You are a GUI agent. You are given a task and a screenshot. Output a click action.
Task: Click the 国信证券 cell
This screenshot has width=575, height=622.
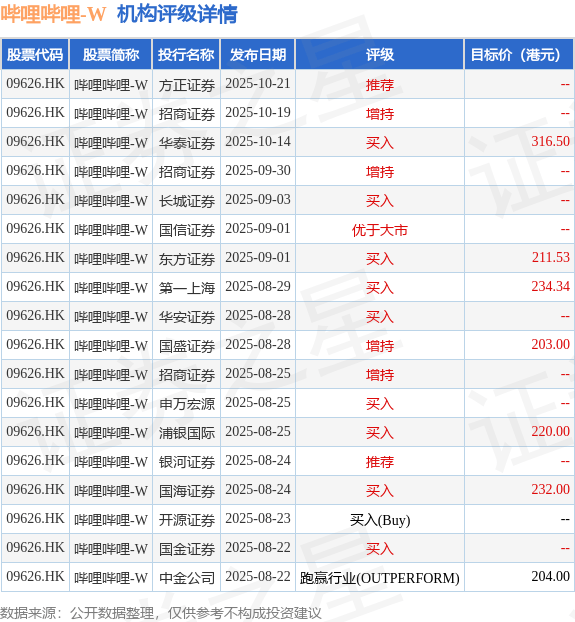[x=187, y=230]
